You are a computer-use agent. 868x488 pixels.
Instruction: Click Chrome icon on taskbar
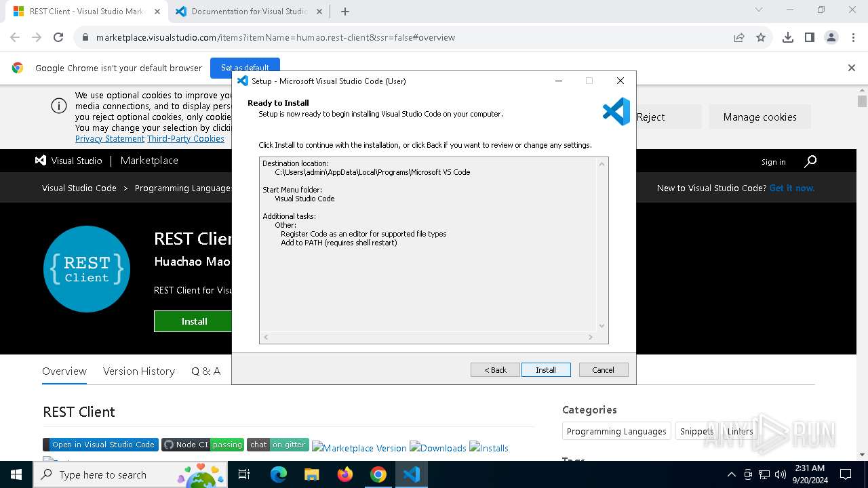(x=378, y=474)
